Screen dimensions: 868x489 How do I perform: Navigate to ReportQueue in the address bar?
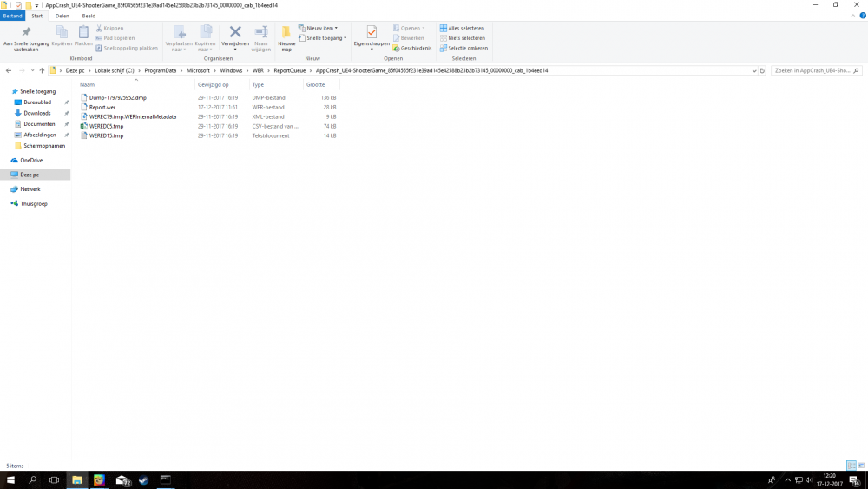click(290, 71)
